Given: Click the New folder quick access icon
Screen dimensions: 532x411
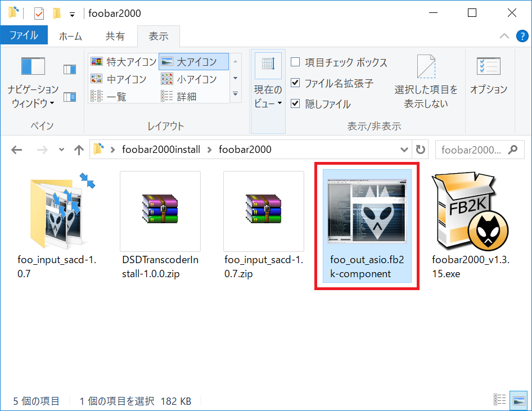Looking at the screenshot, I should point(57,13).
